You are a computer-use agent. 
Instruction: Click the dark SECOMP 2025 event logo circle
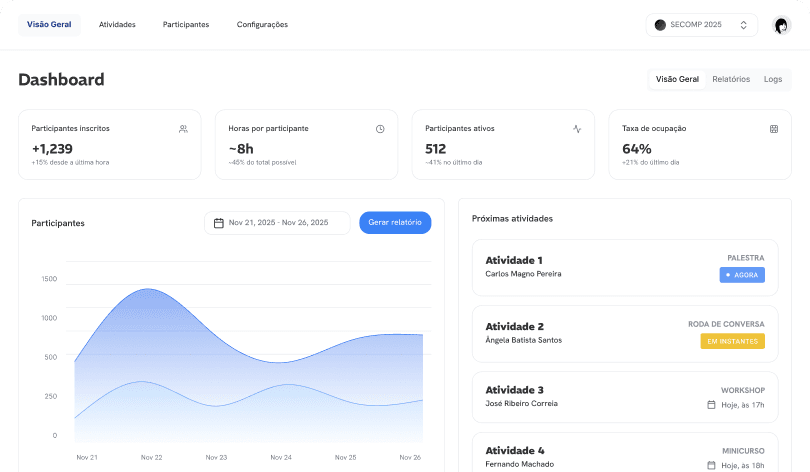pos(660,25)
